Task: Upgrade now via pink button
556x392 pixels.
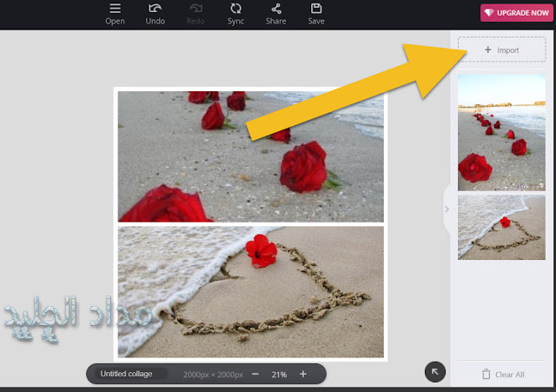Action: [x=517, y=13]
